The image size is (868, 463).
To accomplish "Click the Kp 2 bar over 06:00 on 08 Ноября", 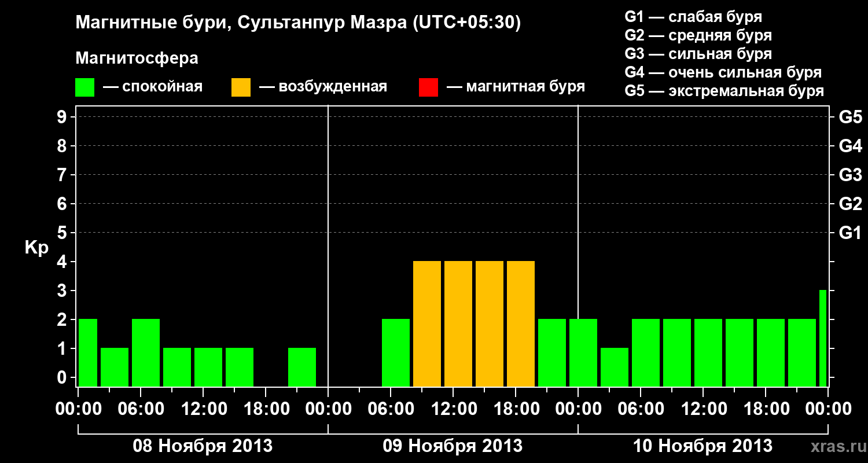I will point(146,352).
